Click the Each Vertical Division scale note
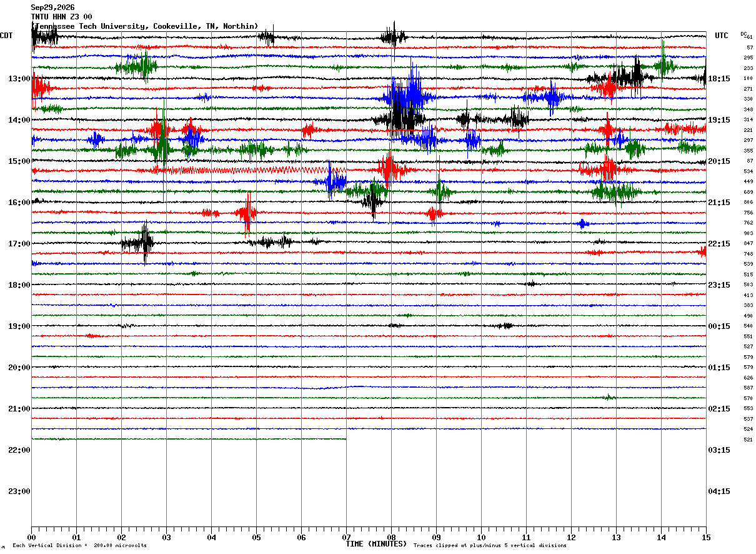756x554 pixels. 79,546
